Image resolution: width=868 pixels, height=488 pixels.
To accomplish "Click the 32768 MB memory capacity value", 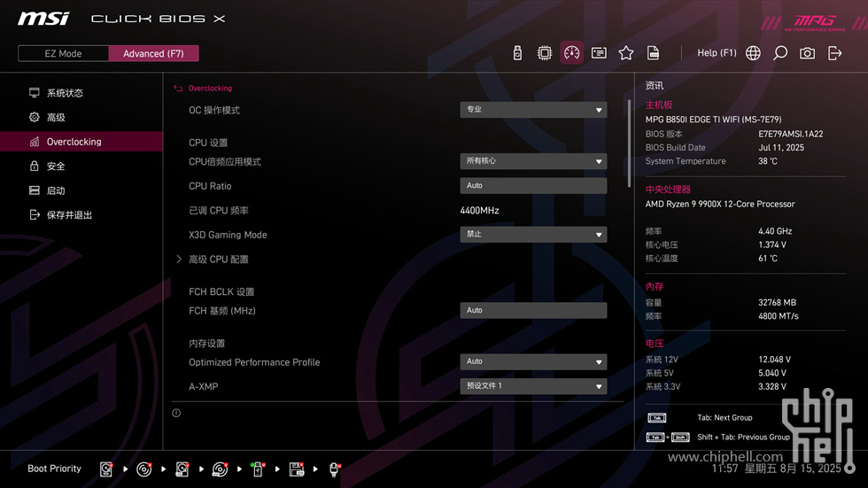I will click(778, 303).
